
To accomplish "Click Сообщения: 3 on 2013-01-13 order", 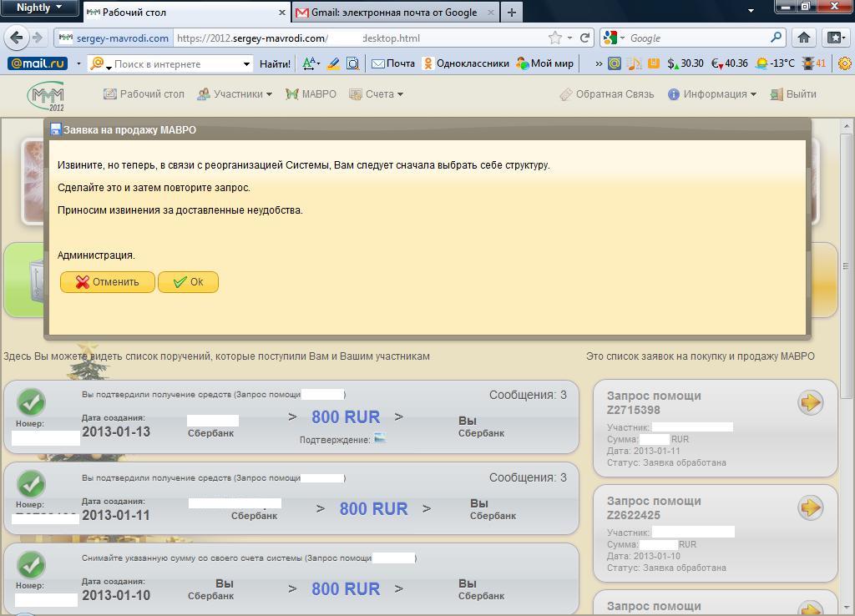I will [528, 395].
